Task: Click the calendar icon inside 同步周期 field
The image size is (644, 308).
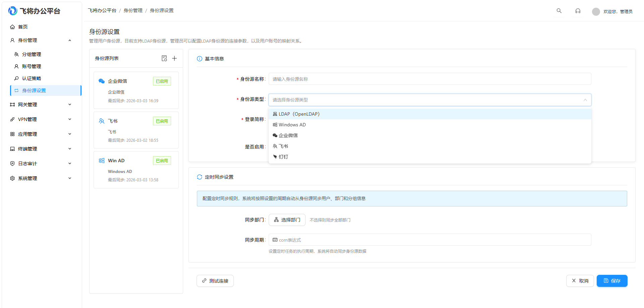Action: click(275, 240)
